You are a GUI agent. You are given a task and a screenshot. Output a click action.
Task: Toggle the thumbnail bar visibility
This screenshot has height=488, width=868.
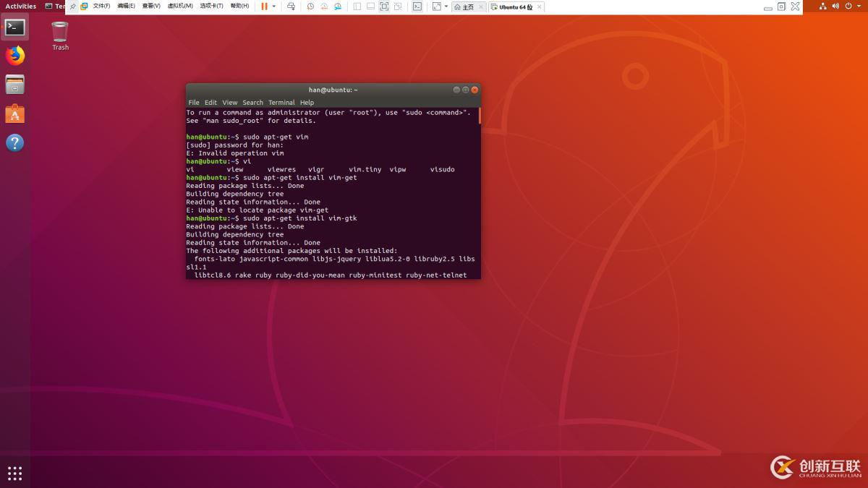pyautogui.click(x=372, y=7)
